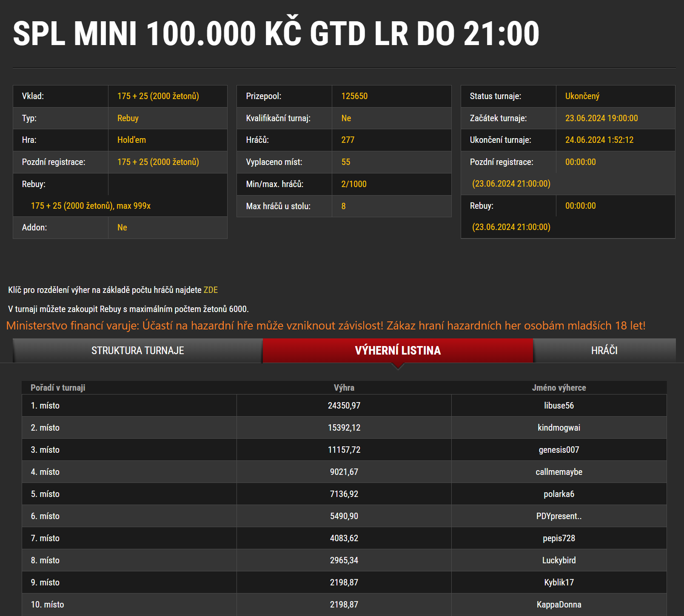Click player kindmogwai in results table

point(559,427)
